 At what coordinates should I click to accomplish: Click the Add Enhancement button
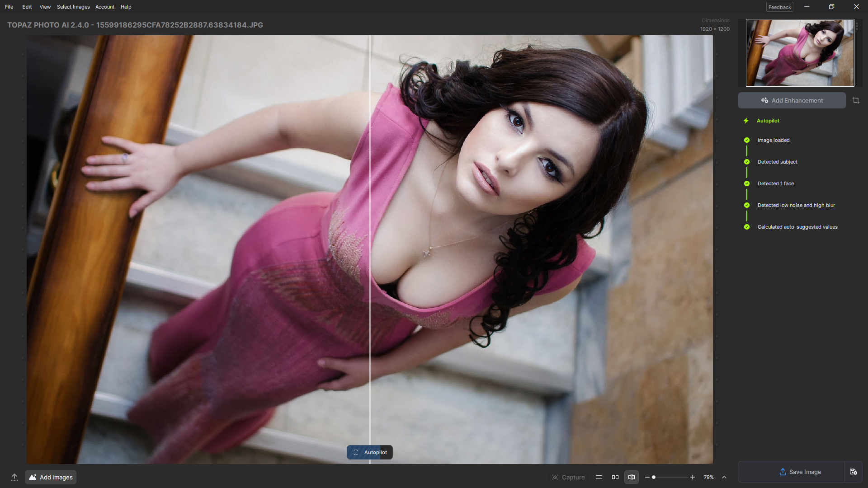point(792,100)
